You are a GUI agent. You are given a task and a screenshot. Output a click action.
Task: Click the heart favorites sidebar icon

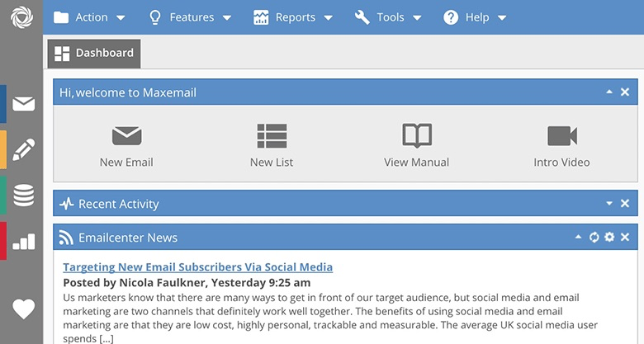click(24, 309)
